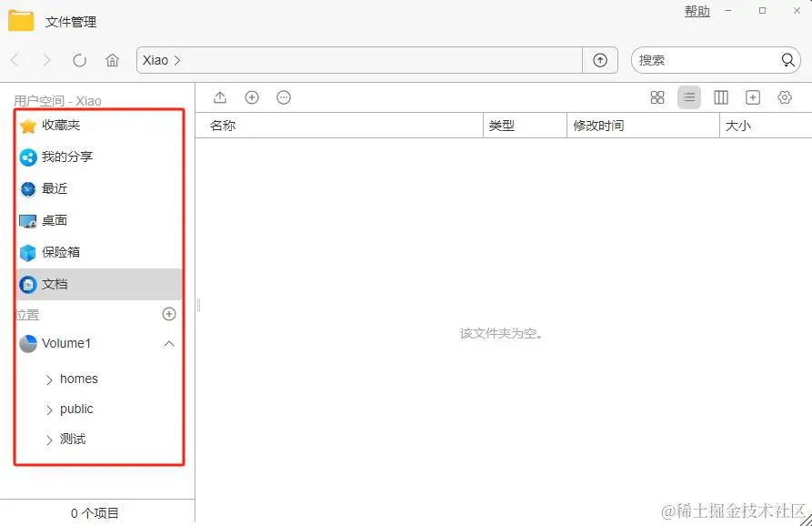Switch to column view mode
The height and width of the screenshot is (526, 812).
pos(720,97)
